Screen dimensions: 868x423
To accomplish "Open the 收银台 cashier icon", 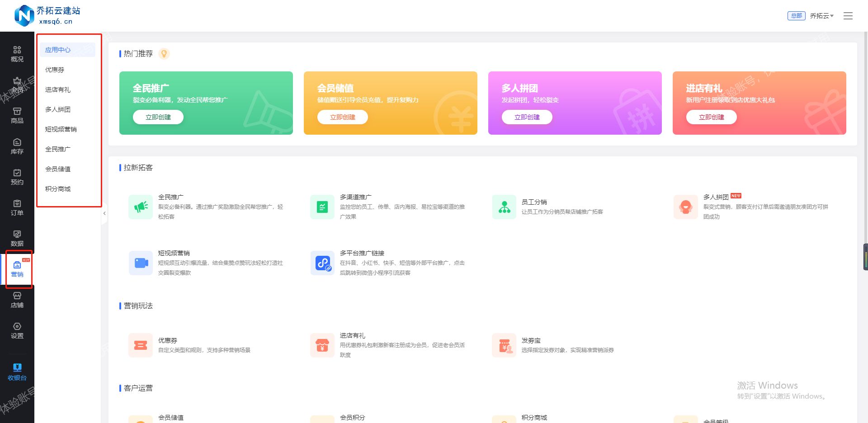I will [x=17, y=372].
